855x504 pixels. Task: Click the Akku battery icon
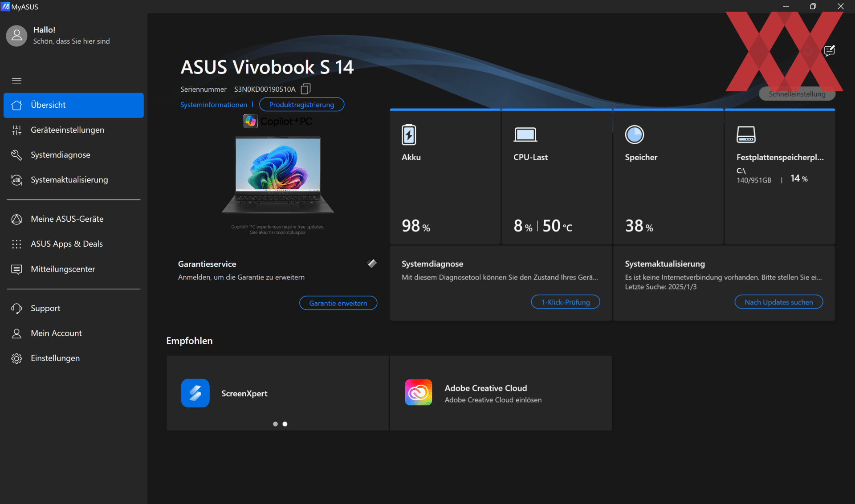pos(409,134)
